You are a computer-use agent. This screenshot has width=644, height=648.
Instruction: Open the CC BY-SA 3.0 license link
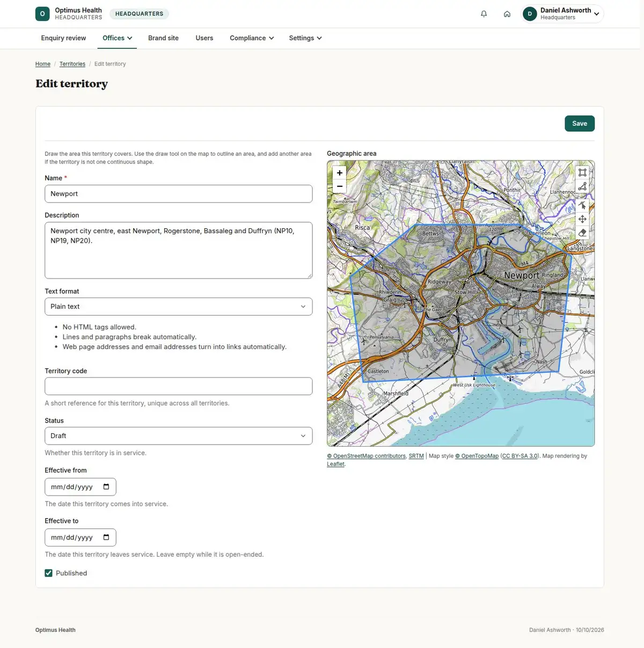(x=519, y=456)
